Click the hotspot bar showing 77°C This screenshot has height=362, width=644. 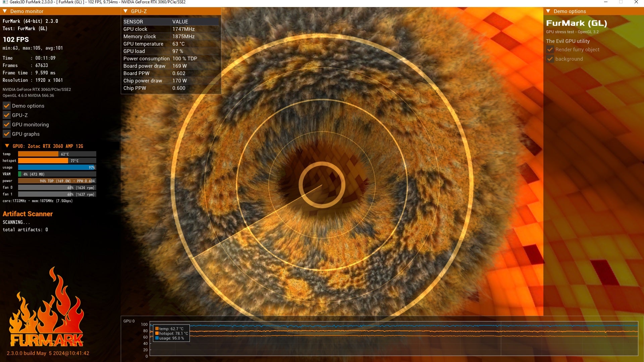tap(57, 161)
